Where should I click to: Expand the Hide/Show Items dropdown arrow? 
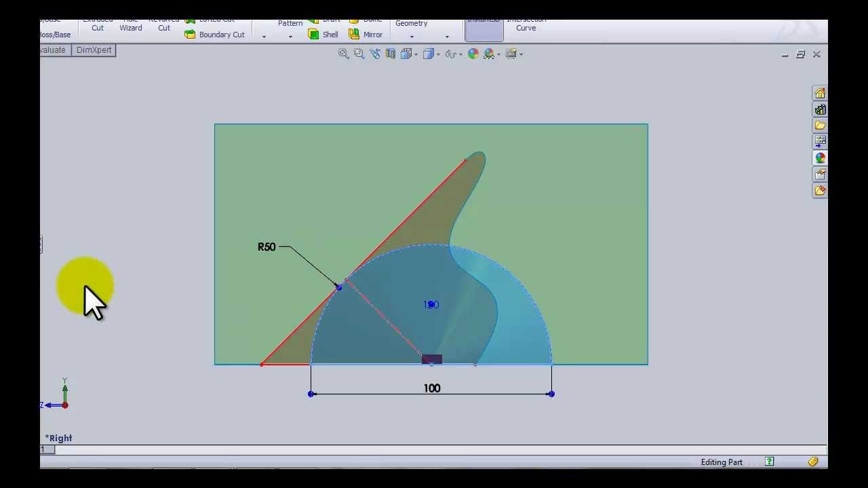[460, 54]
